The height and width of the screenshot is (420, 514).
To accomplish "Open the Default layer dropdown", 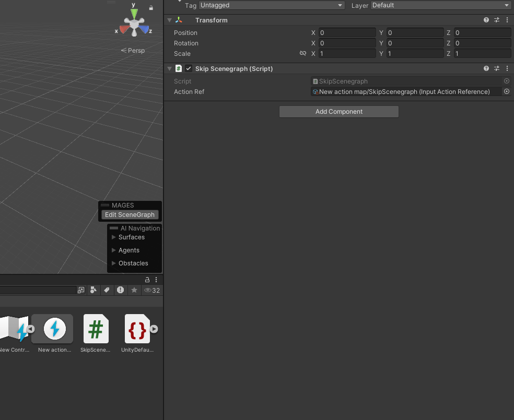I will pos(438,5).
